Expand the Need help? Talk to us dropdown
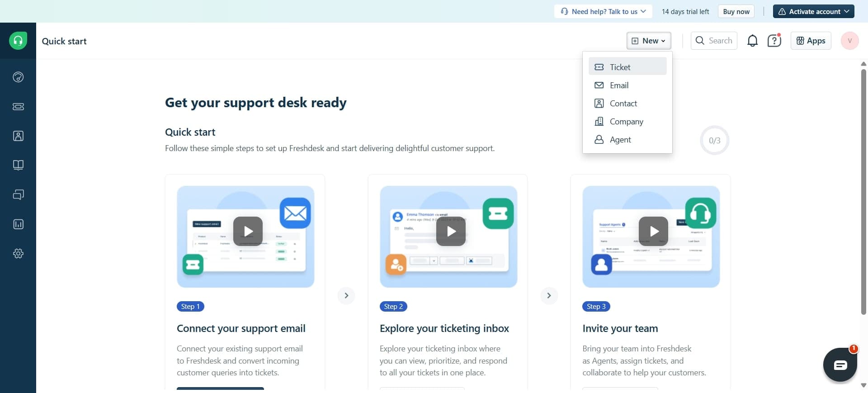 (x=603, y=11)
